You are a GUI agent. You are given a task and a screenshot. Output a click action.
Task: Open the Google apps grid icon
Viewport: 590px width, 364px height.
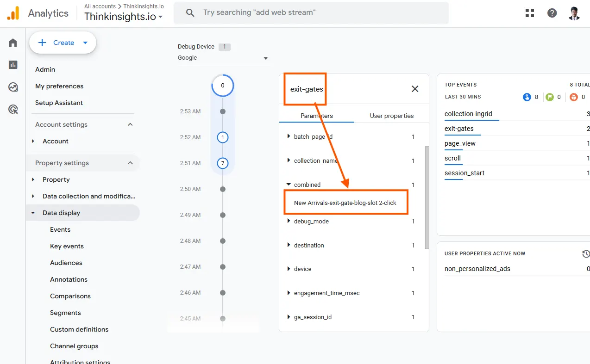530,13
